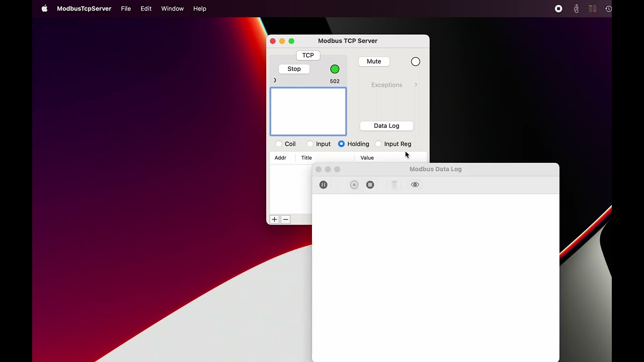
Task: Click the Modbus Data Log title bar
Action: pos(436,169)
